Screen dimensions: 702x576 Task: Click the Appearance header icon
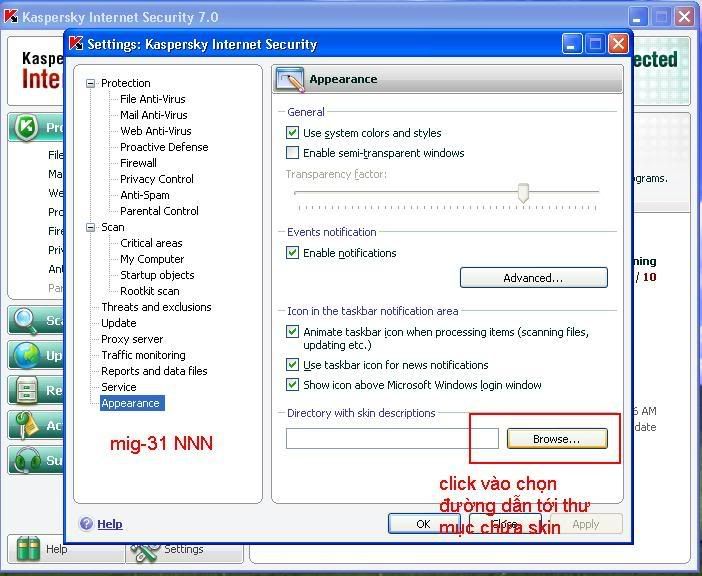(x=291, y=80)
